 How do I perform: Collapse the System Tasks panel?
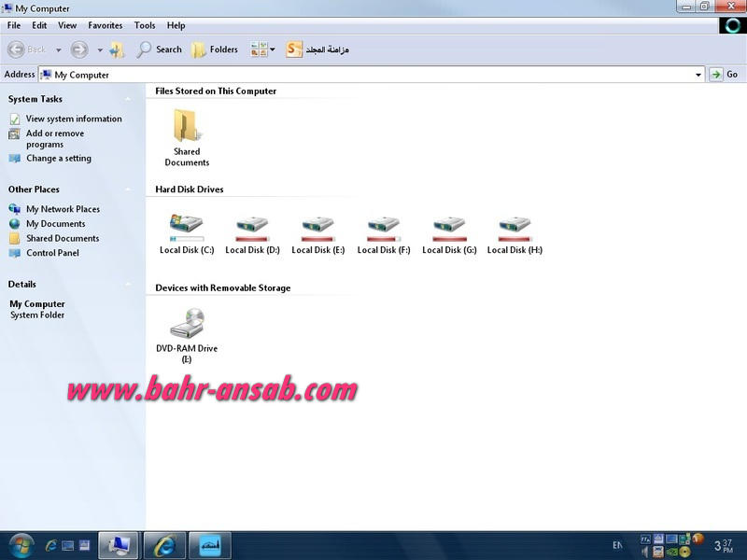tap(128, 99)
